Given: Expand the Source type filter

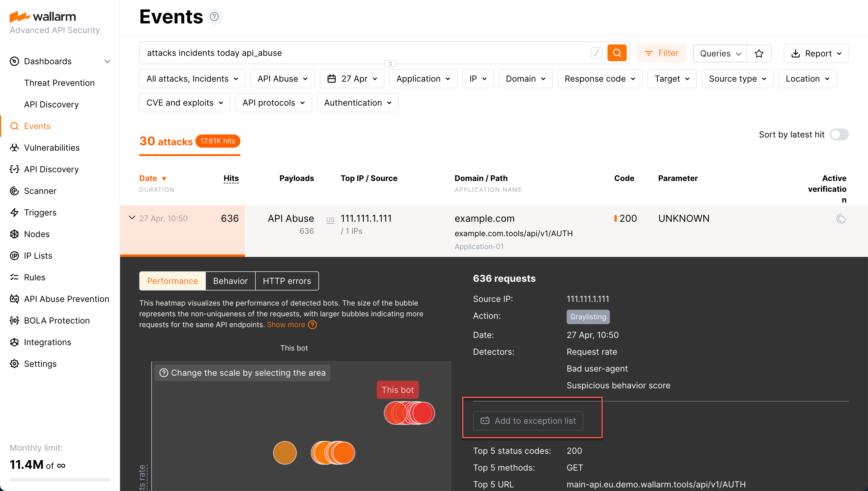Looking at the screenshot, I should pyautogui.click(x=737, y=78).
